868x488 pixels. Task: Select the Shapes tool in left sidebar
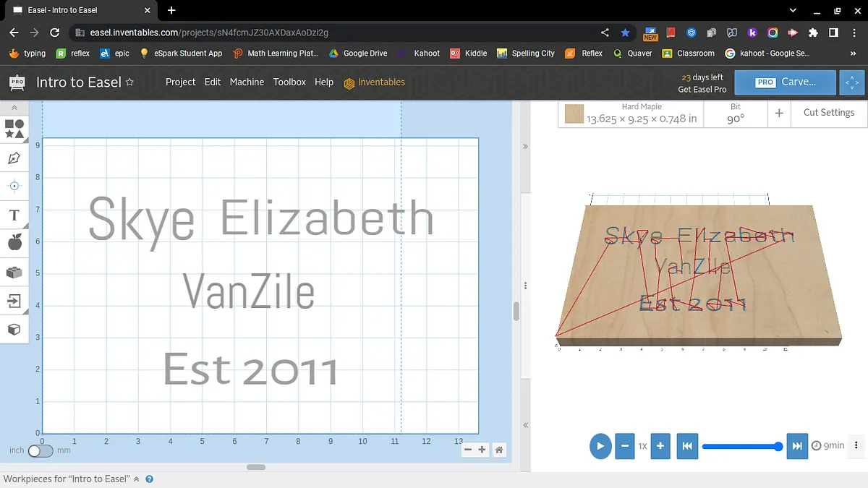tap(14, 129)
